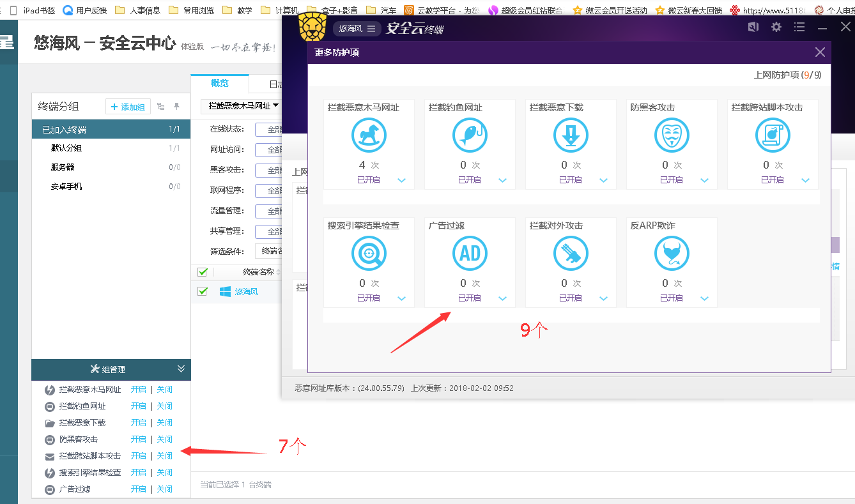Toggle the checkbox for terminal 悠海风

[203, 291]
